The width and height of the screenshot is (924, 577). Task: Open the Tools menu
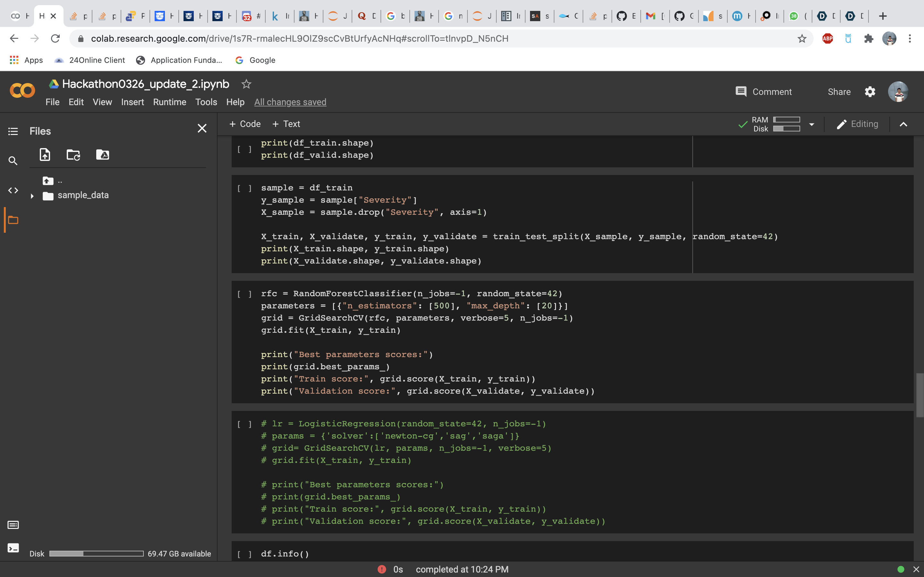[206, 102]
